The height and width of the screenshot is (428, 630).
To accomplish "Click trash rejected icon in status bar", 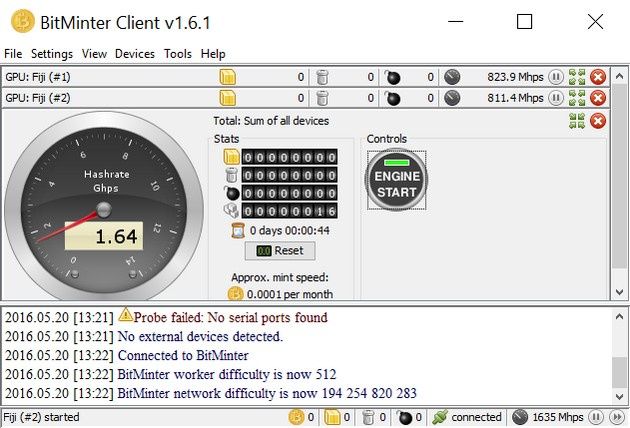I will coord(368,417).
